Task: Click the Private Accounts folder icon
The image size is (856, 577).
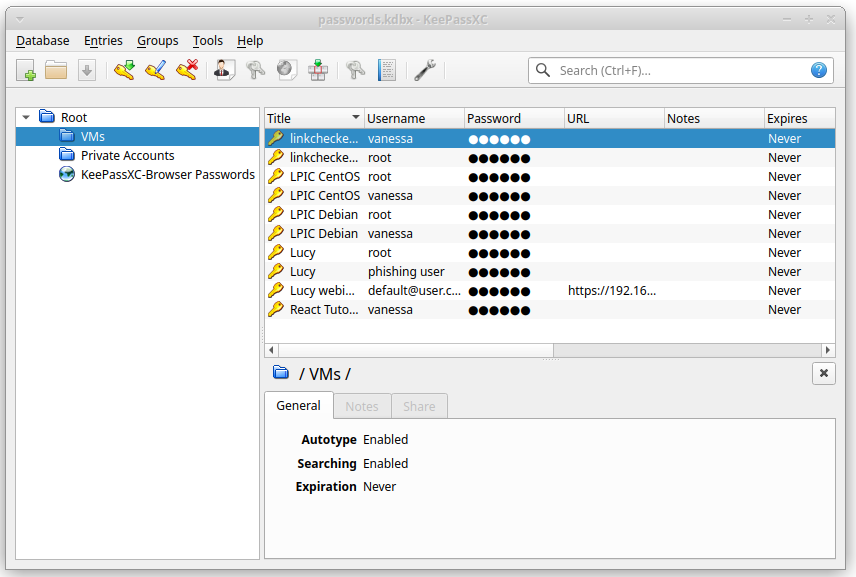Action: 67,155
